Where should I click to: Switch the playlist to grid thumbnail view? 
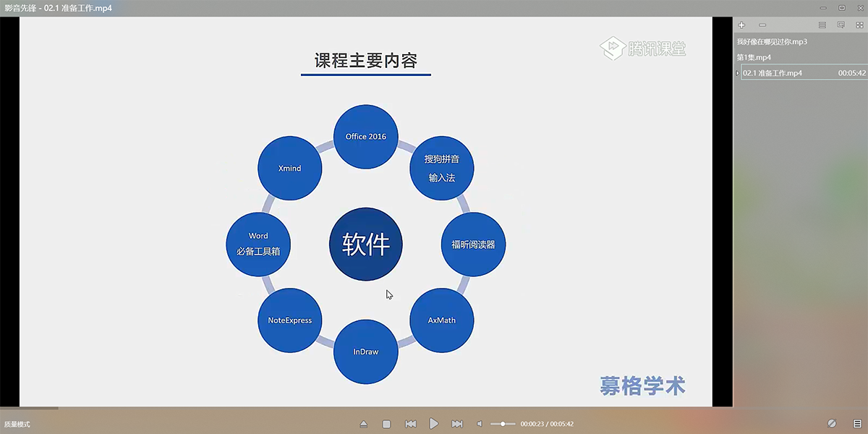(x=859, y=25)
